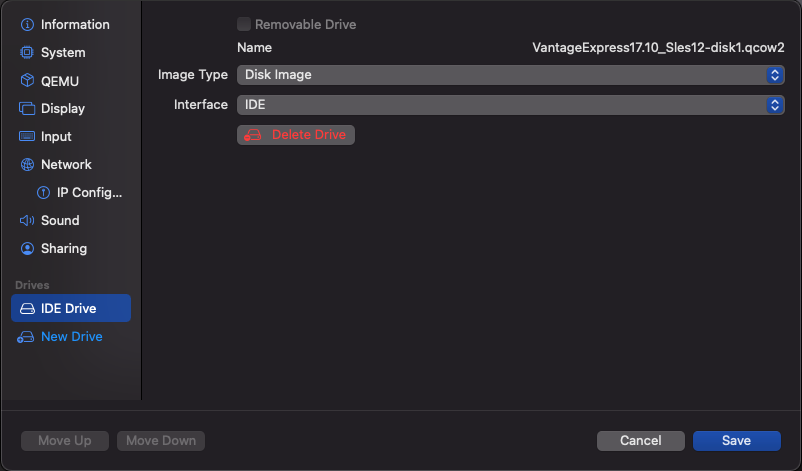Go to the QEMU settings section
Image resolution: width=802 pixels, height=471 pixels.
[x=71, y=81]
